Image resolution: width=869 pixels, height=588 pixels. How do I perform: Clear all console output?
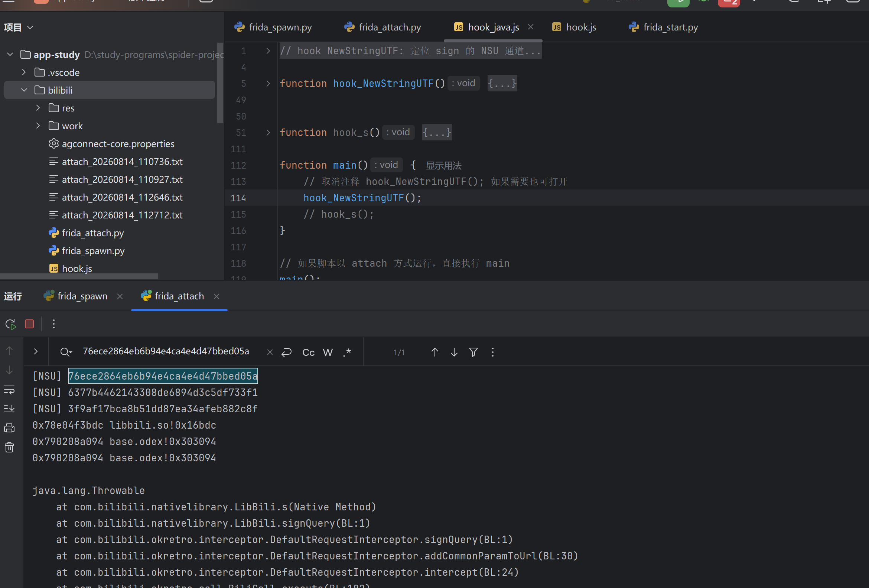(x=9, y=447)
